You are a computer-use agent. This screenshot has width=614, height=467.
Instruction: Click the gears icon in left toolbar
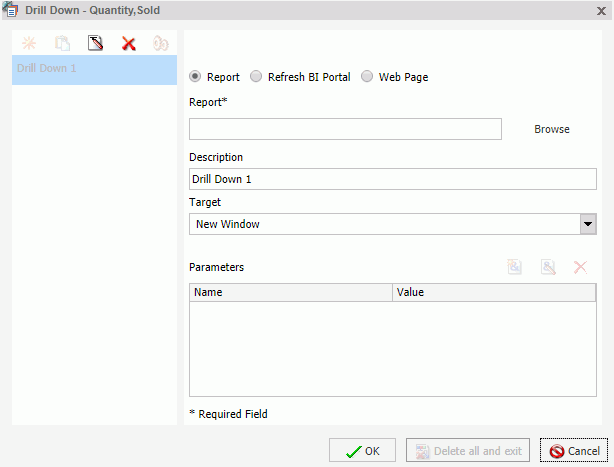click(x=161, y=43)
